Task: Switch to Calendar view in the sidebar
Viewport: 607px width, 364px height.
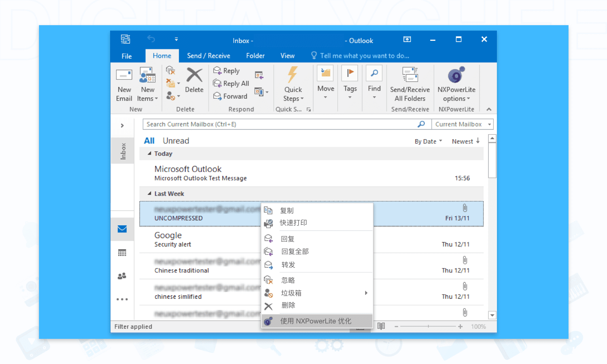Action: pyautogui.click(x=122, y=253)
